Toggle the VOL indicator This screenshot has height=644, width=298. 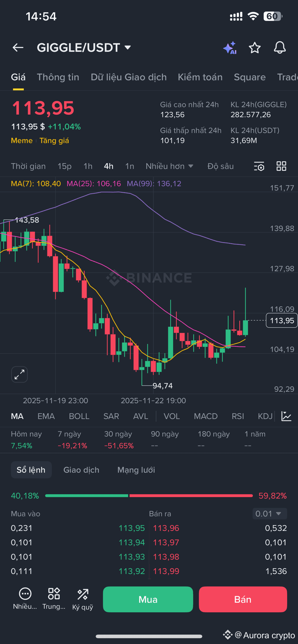172,416
